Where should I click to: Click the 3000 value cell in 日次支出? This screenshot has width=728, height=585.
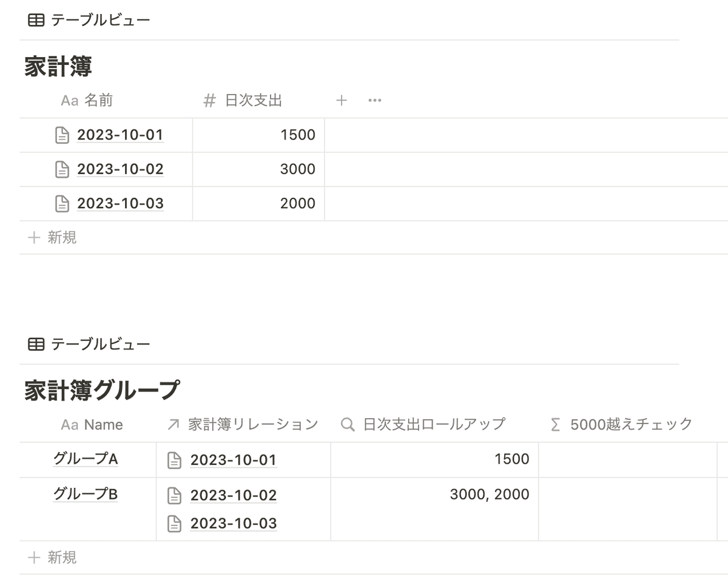(x=258, y=169)
